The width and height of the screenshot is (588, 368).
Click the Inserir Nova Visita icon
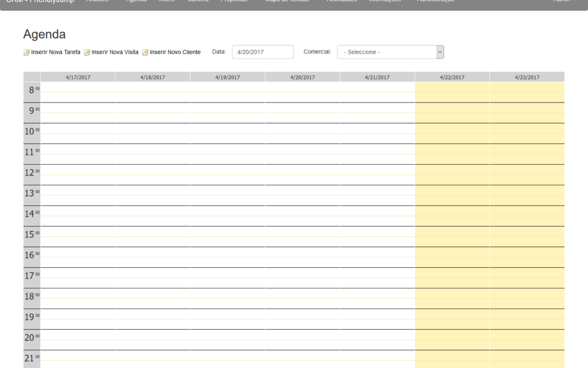tap(87, 52)
